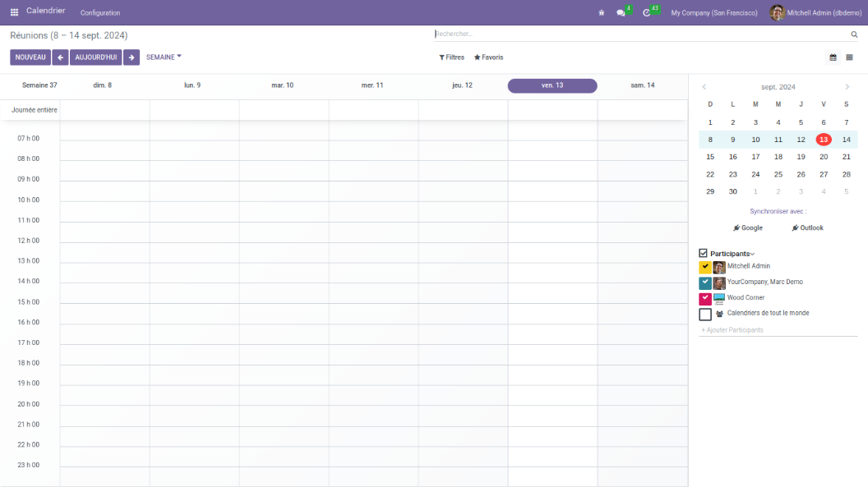Screen dimensions: 868x487
Task: Toggle Wood Corner participant checkbox
Action: [x=704, y=298]
